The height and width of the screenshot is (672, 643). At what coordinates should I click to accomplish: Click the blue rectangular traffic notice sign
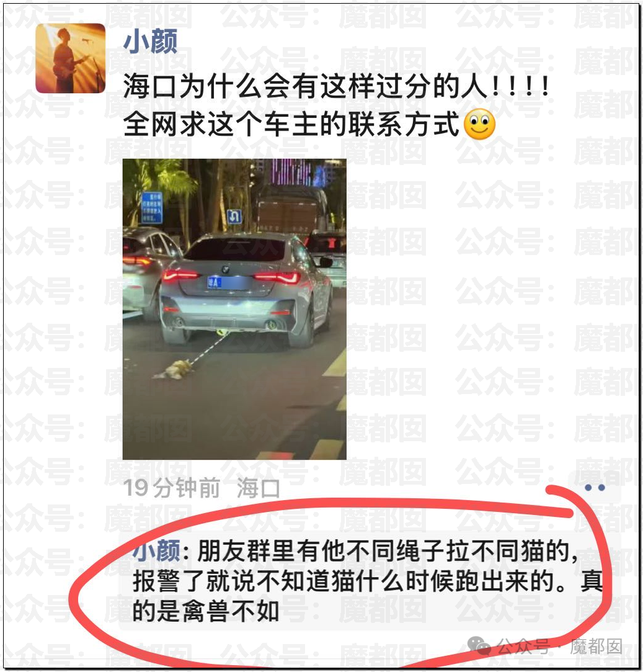(x=152, y=207)
